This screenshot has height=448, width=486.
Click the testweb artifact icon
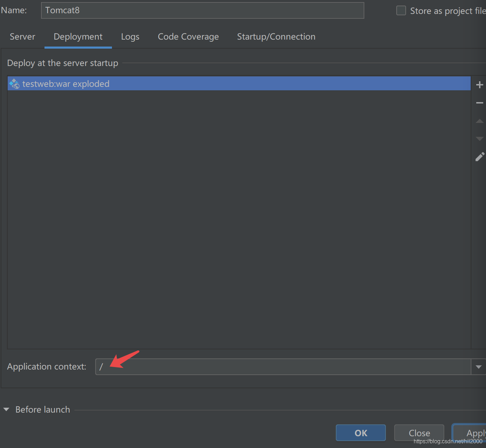14,84
